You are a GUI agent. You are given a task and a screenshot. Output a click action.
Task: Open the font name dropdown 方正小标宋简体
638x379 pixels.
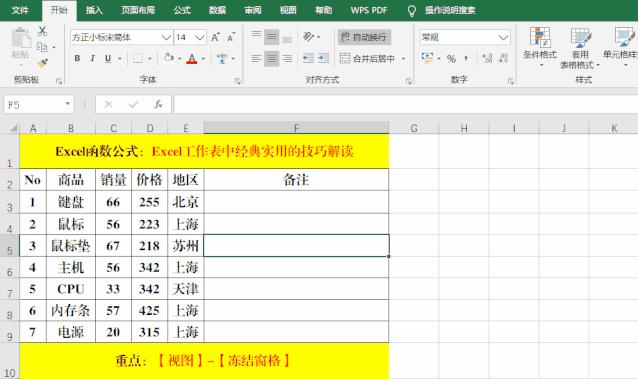pos(166,37)
